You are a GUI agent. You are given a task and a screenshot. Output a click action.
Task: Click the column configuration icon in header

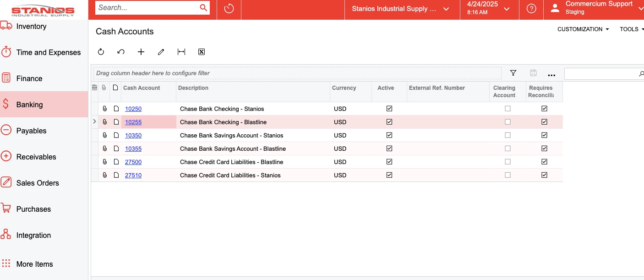[x=95, y=88]
